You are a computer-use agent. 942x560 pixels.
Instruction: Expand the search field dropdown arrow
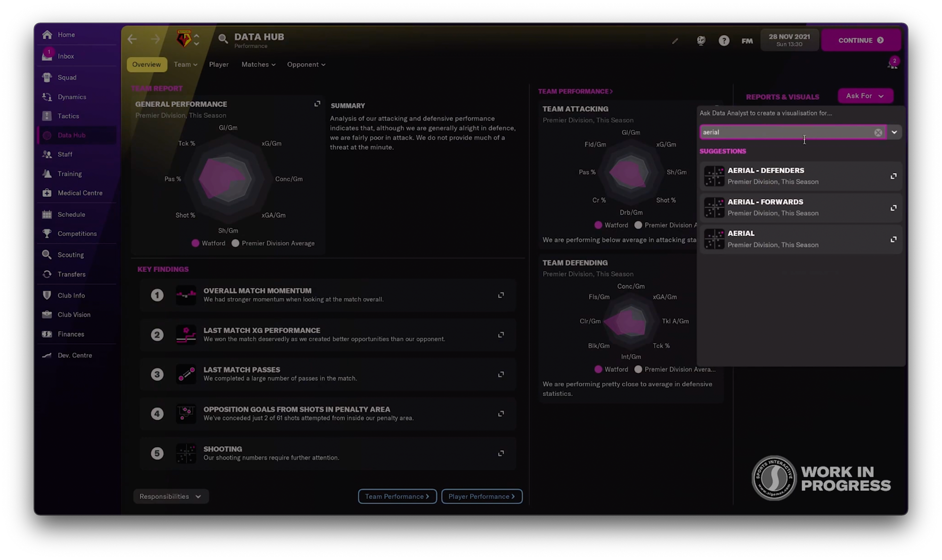click(x=894, y=132)
